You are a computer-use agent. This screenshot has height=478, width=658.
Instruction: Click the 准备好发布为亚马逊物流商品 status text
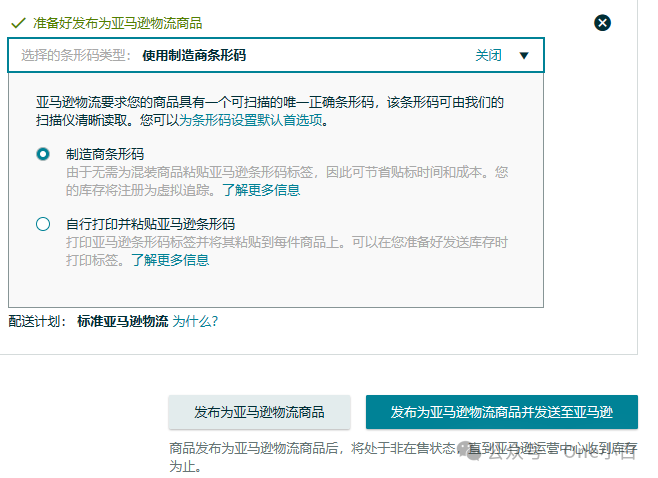[x=118, y=23]
